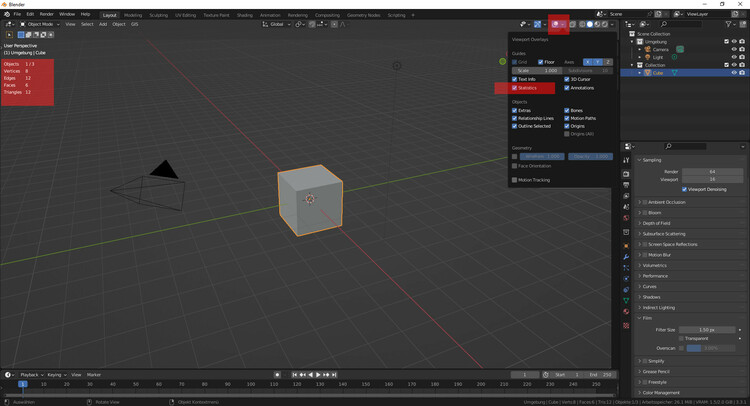Open the World properties tab icon
The image size is (750, 406).
click(626, 218)
